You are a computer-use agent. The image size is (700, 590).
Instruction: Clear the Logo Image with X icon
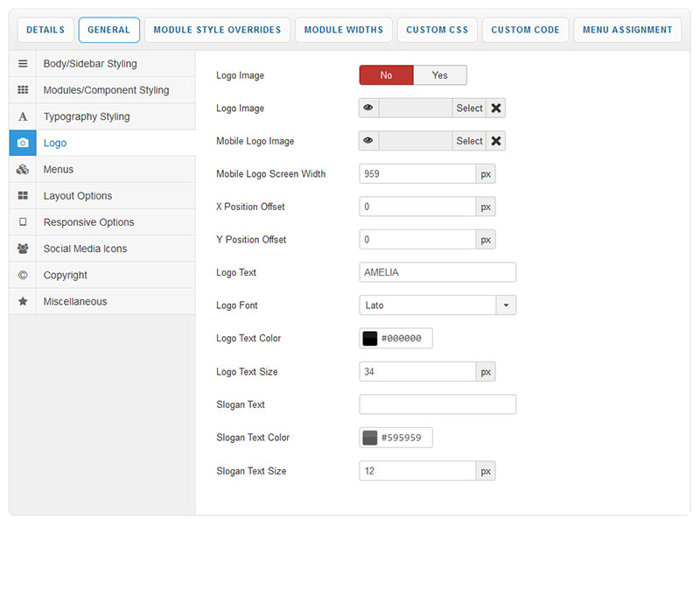(496, 108)
